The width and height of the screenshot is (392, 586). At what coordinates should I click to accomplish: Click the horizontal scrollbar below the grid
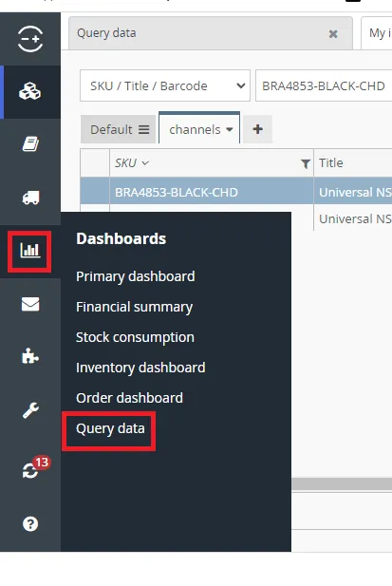tap(342, 484)
